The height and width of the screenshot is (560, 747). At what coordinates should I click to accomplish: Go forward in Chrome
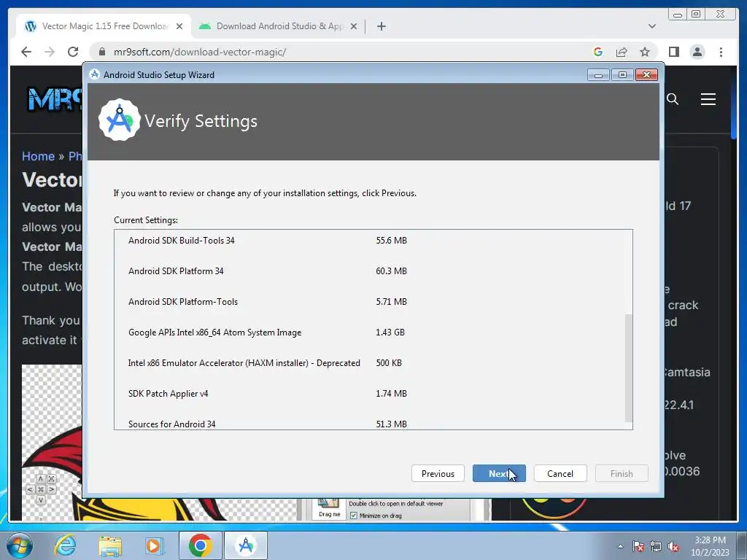click(x=50, y=52)
